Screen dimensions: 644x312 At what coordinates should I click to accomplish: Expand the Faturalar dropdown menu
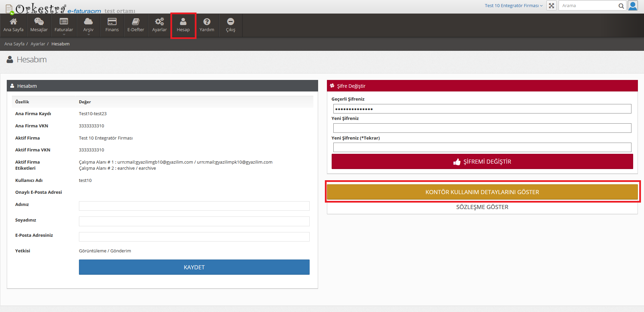[x=64, y=25]
